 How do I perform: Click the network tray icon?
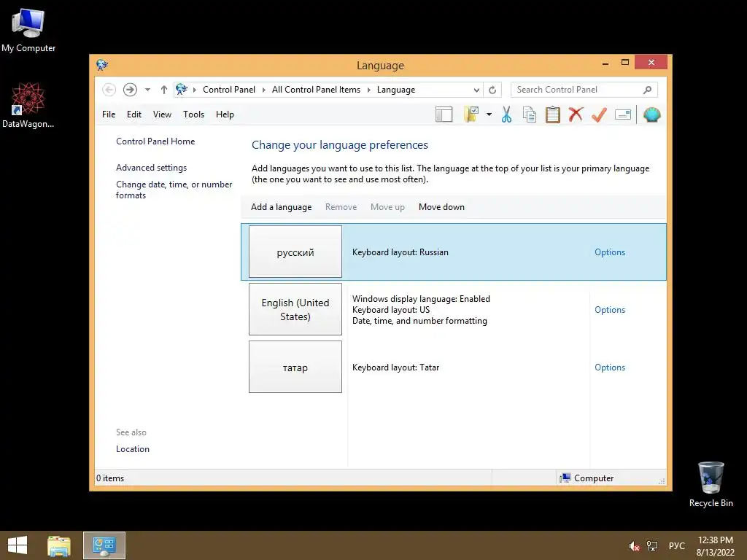(651, 546)
